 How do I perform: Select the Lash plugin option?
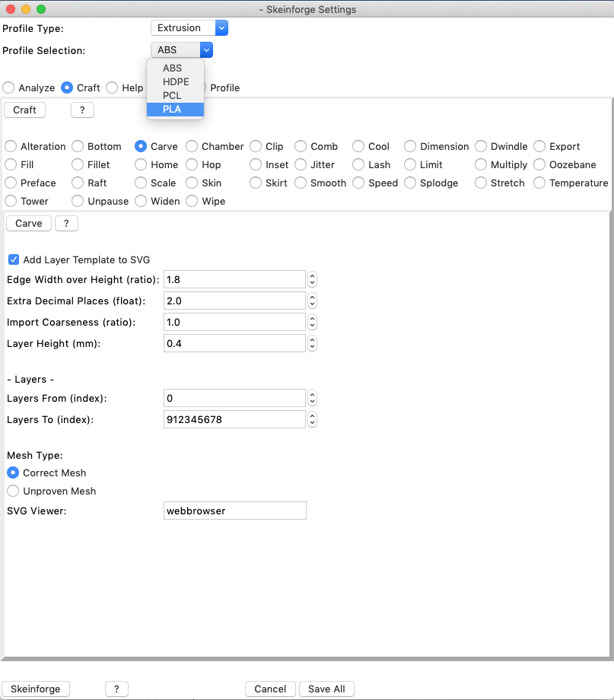358,165
